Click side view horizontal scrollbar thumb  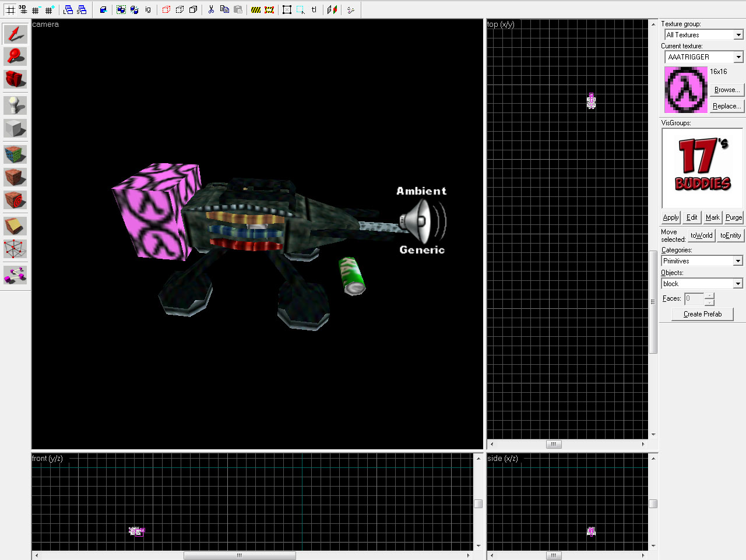coord(554,556)
